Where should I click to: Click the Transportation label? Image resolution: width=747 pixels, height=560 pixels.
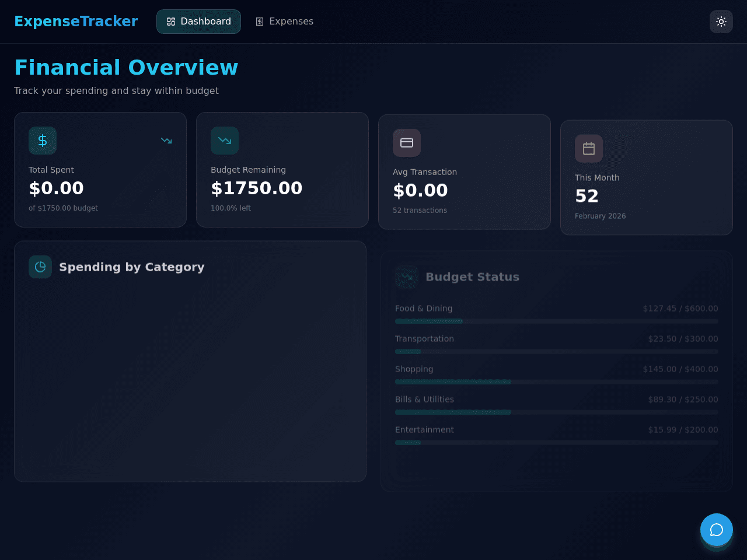coord(424,339)
